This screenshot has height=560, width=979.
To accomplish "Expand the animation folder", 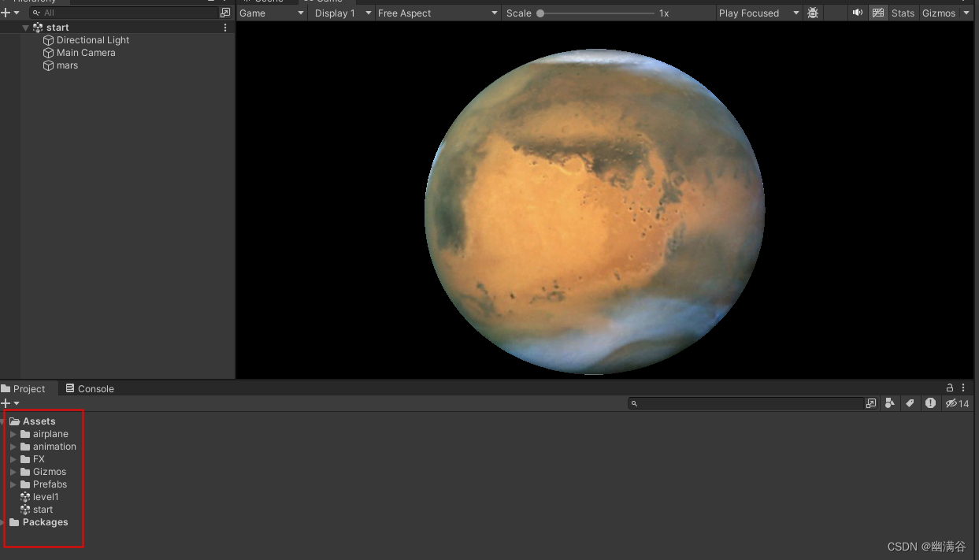I will [x=13, y=447].
